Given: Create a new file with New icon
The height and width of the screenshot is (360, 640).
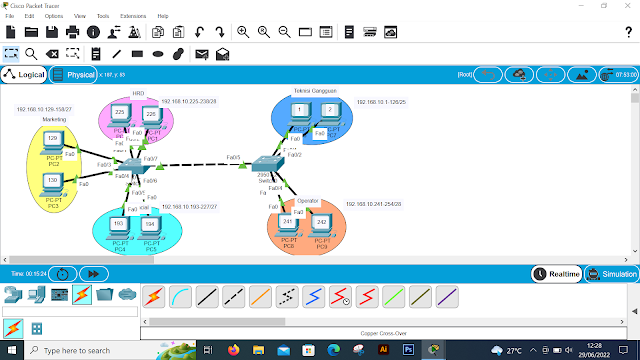Looking at the screenshot, I should tap(11, 32).
